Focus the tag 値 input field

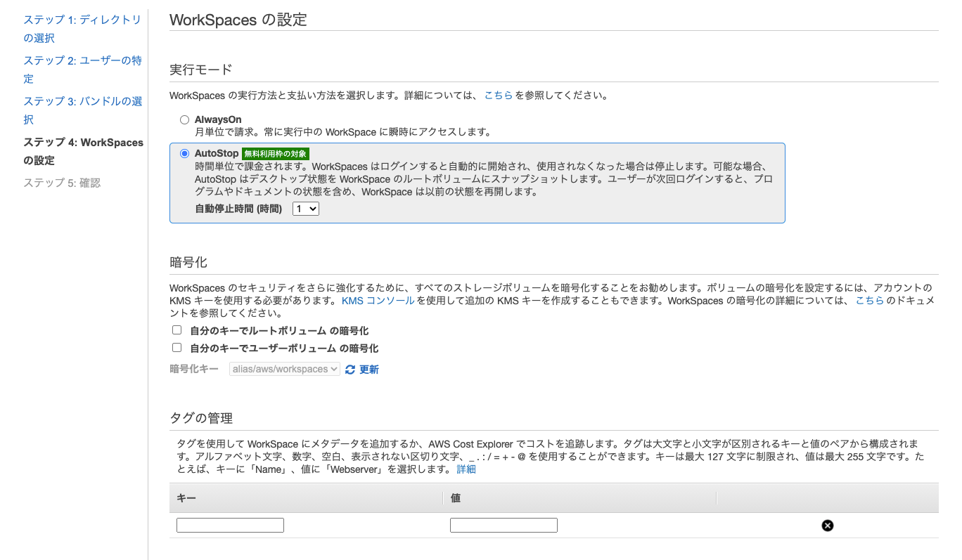tap(504, 525)
